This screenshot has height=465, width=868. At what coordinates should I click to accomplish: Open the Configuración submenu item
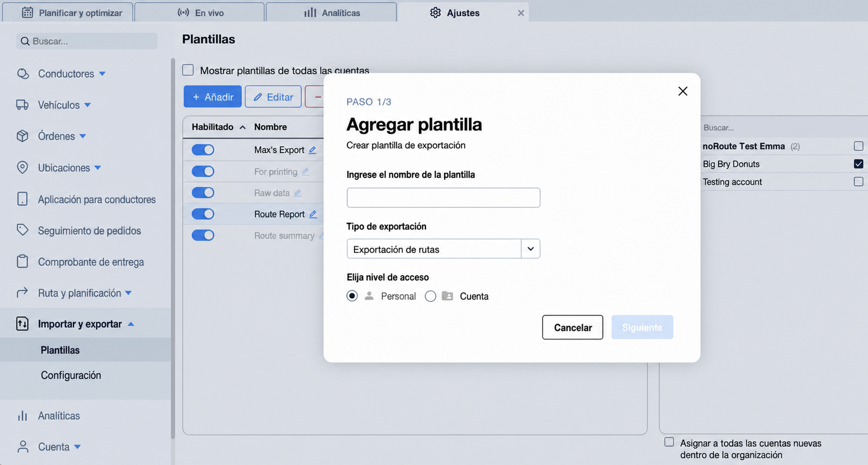71,375
